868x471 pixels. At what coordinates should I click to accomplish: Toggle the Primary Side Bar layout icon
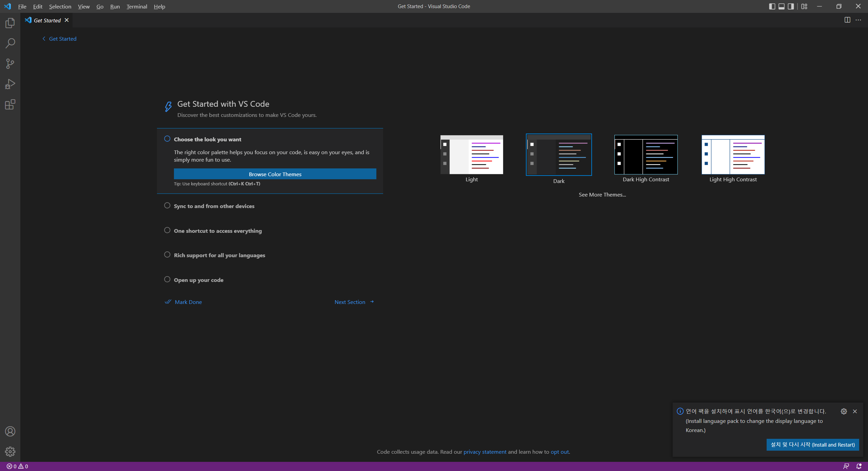pos(772,6)
